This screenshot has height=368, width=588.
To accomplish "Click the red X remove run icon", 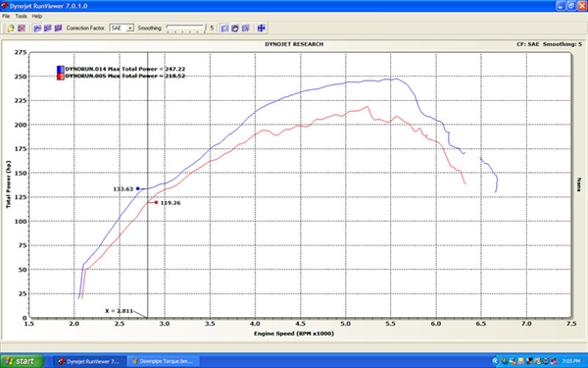I will [22, 28].
